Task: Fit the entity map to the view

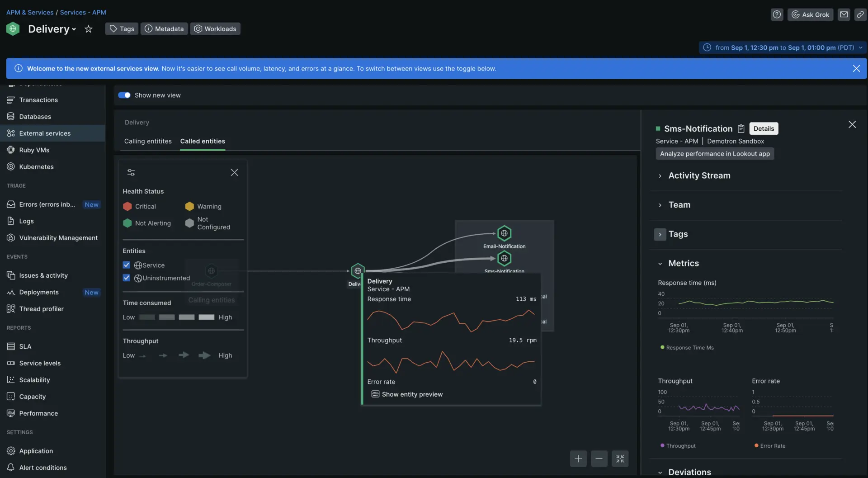Action: (x=620, y=459)
